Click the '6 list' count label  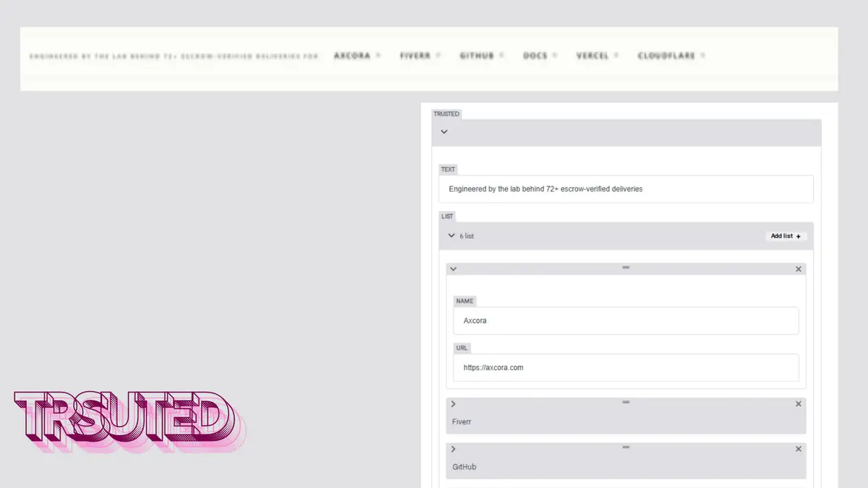coord(467,236)
